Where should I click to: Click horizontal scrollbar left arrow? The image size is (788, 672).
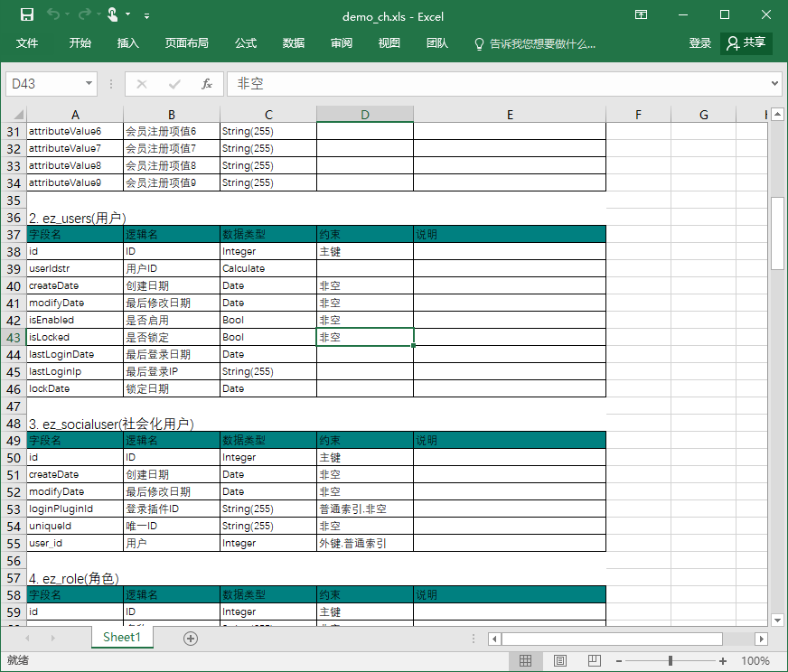[x=494, y=639]
